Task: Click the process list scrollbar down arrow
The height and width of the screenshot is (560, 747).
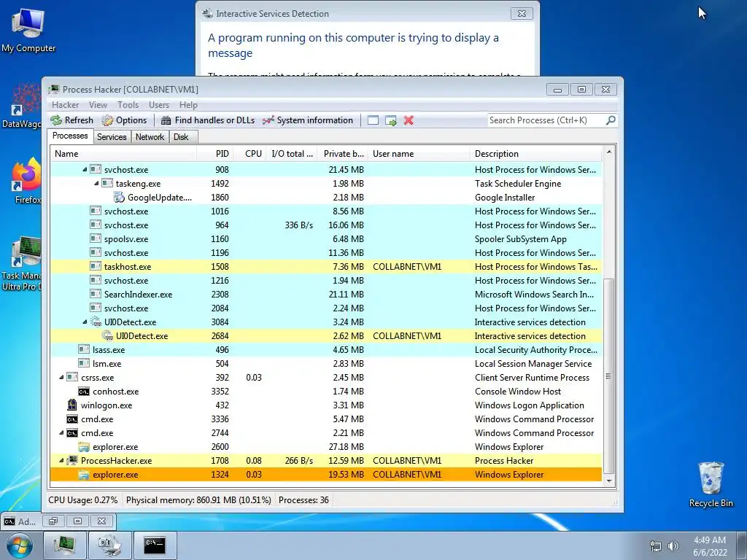Action: pyautogui.click(x=608, y=481)
